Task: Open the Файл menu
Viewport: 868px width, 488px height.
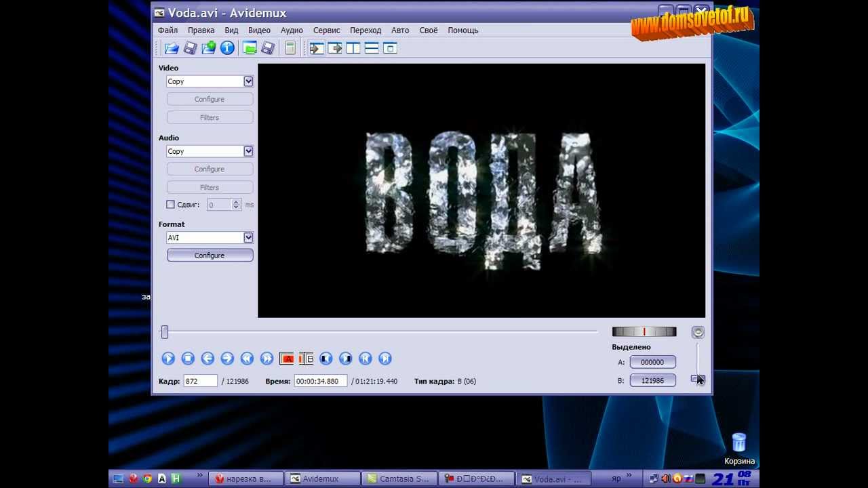Action: click(167, 30)
